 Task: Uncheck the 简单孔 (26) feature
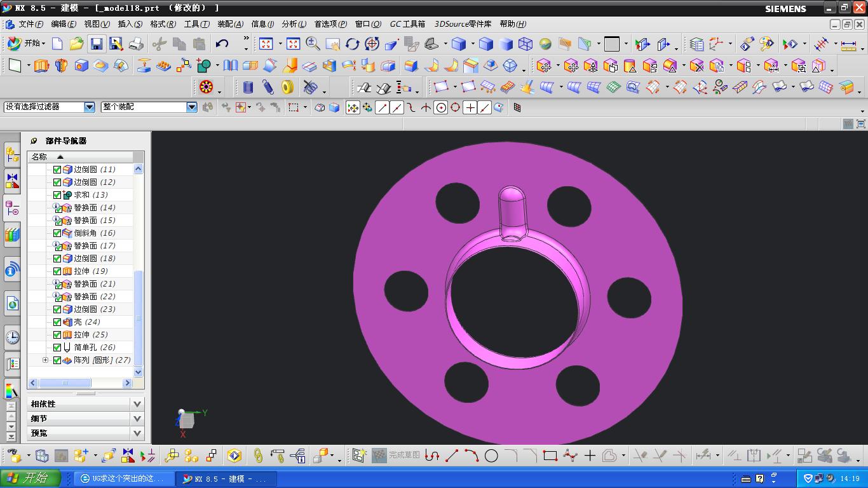(57, 348)
